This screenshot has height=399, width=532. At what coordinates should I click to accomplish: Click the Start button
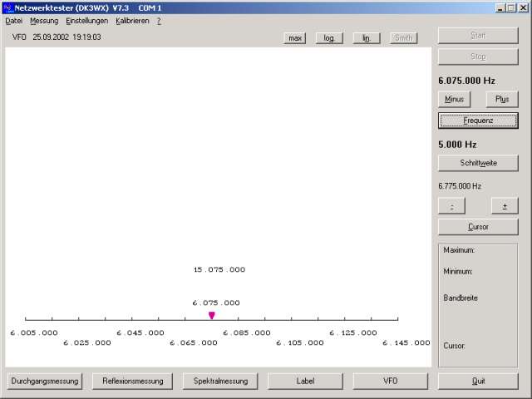coord(478,36)
